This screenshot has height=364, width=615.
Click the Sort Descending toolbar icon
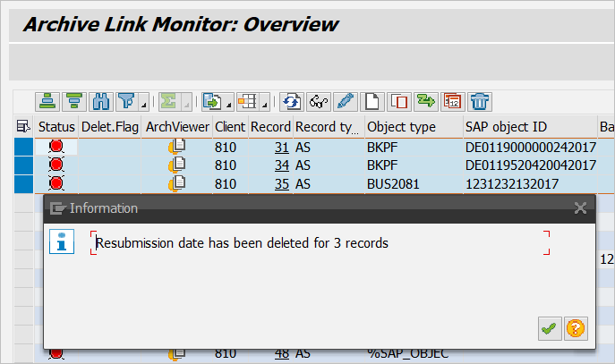(74, 101)
